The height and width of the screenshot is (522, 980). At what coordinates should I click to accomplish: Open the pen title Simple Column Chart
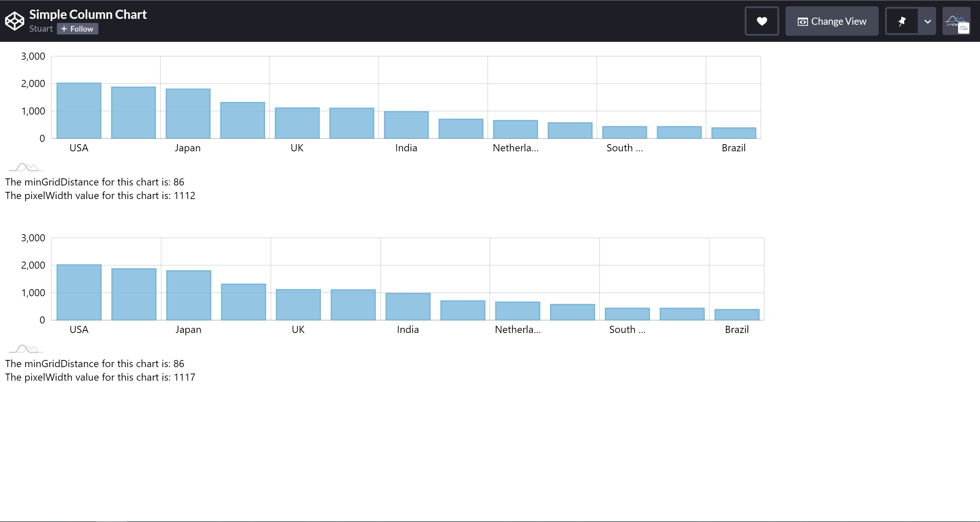88,15
